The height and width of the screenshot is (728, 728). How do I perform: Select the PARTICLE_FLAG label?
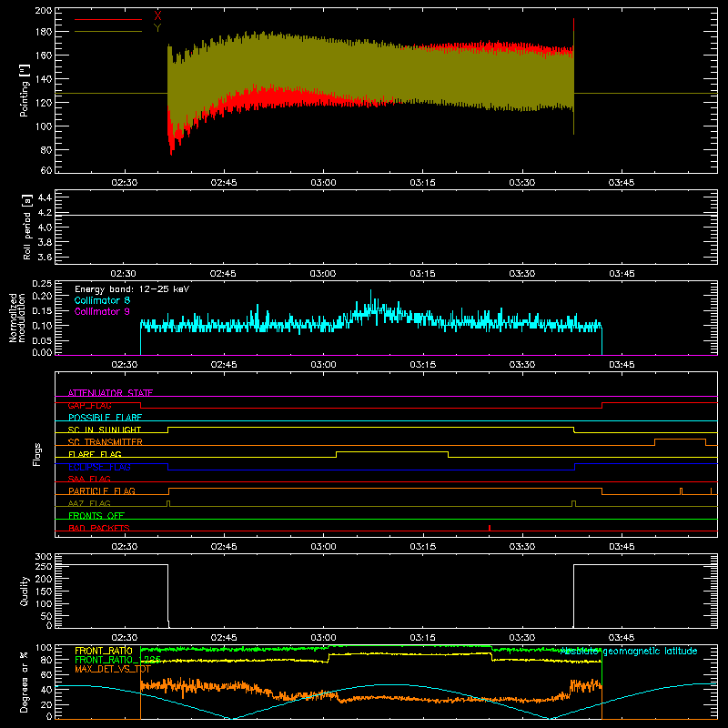click(x=102, y=490)
